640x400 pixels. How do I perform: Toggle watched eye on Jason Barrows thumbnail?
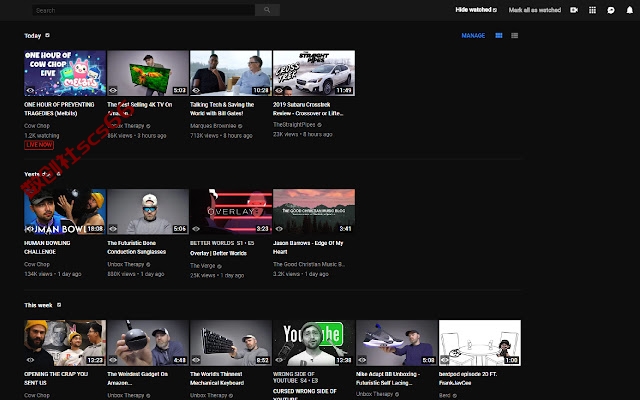(279, 229)
